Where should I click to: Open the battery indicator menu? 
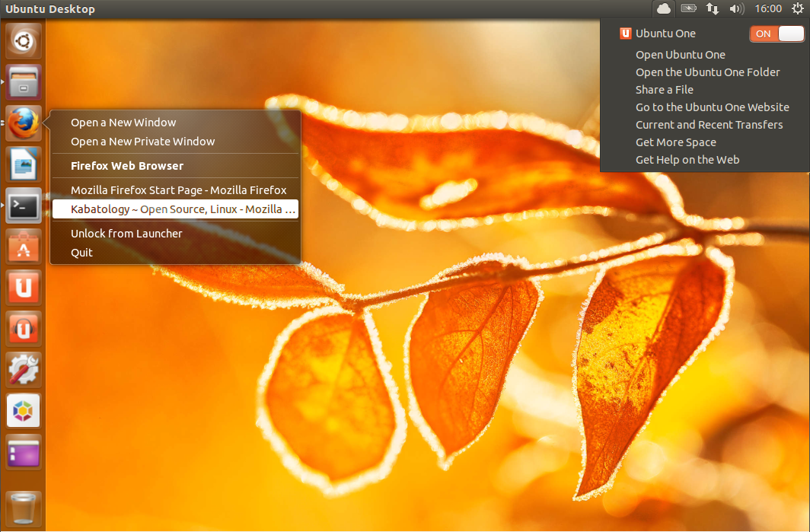coord(688,9)
